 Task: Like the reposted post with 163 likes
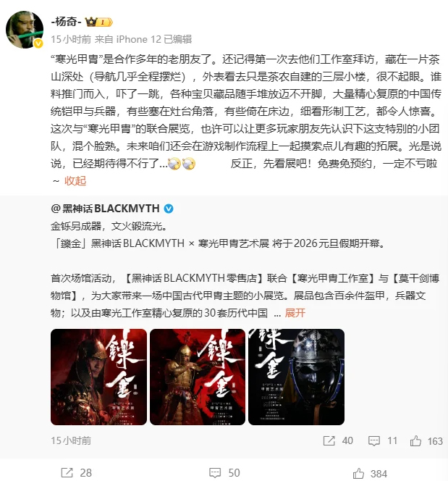pos(415,441)
